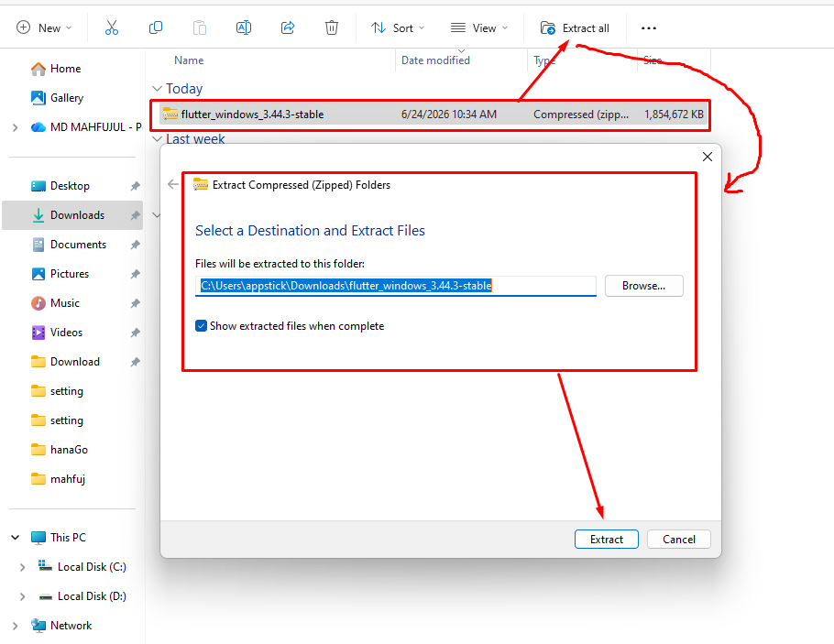This screenshot has width=834, height=644.
Task: Click the Cancel button
Action: point(679,540)
